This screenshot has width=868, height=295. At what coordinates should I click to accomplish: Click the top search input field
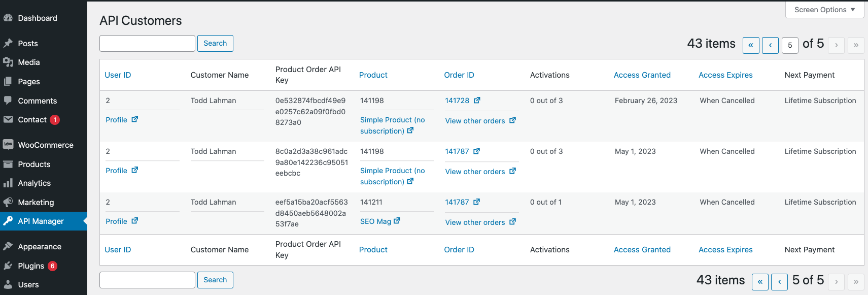147,43
